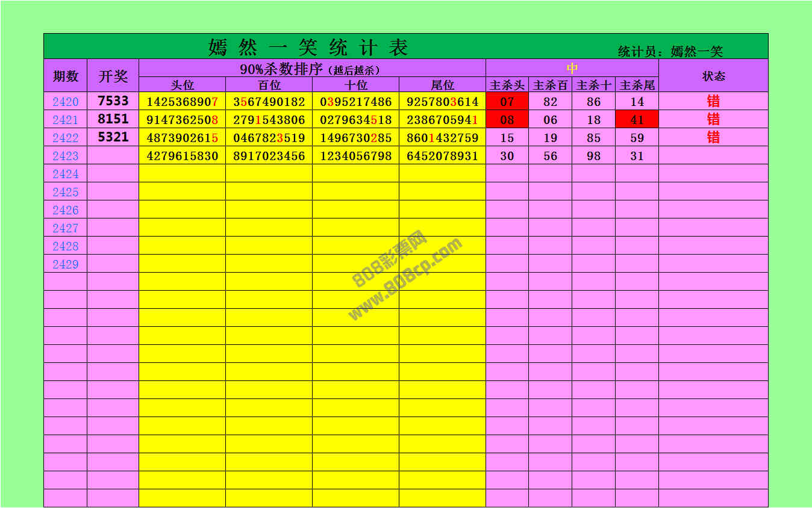Click the red highlighted 41 cell
The height and width of the screenshot is (508, 812).
[x=637, y=120]
